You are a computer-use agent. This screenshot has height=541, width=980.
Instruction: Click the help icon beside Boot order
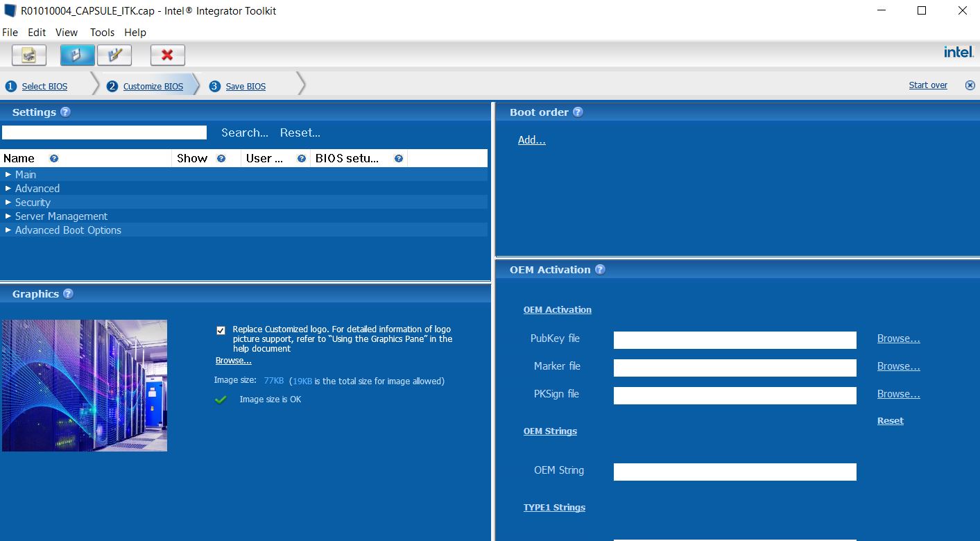(578, 112)
